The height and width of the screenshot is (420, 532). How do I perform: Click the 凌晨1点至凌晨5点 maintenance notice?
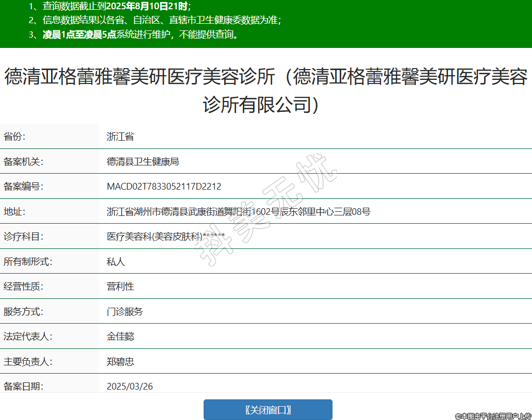click(140, 35)
